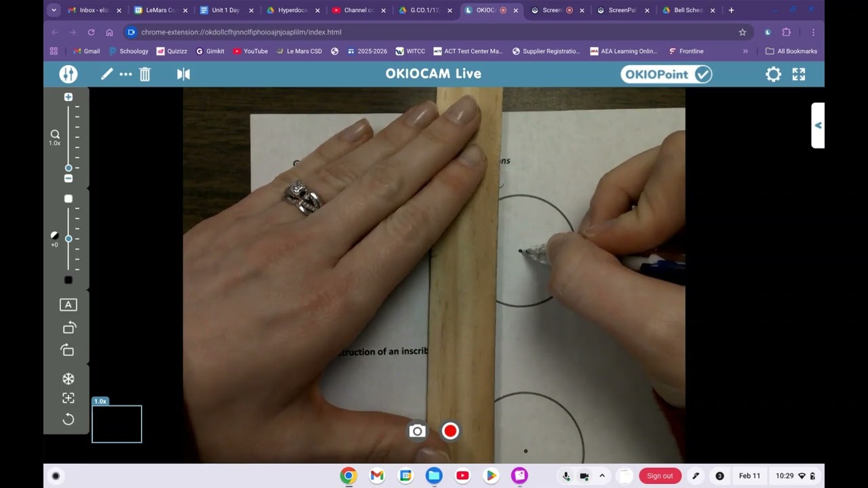Viewport: 868px width, 488px height.
Task: Click the 1.0x zoom preview thumbnail
Action: (x=117, y=424)
